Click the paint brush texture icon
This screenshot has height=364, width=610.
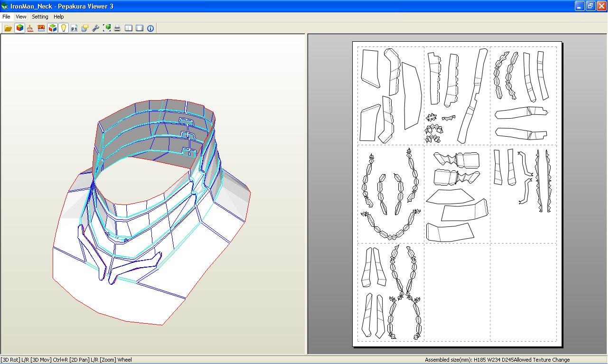(30, 28)
